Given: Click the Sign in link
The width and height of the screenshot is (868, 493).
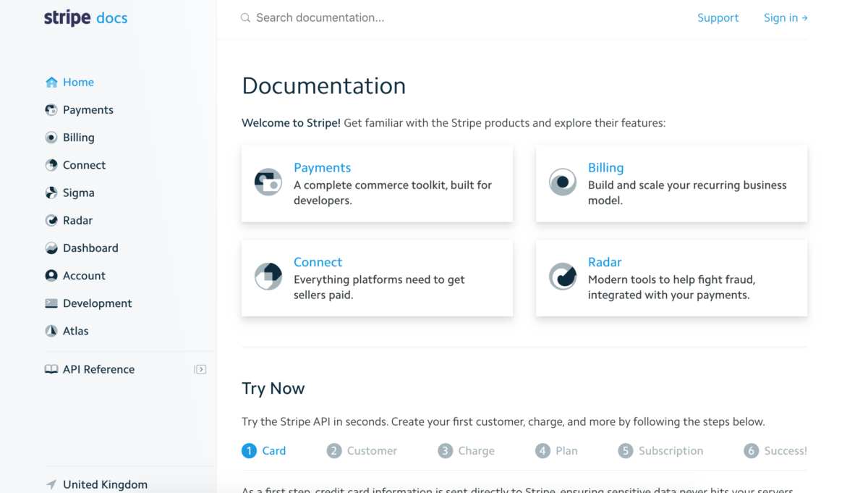Looking at the screenshot, I should [x=786, y=17].
